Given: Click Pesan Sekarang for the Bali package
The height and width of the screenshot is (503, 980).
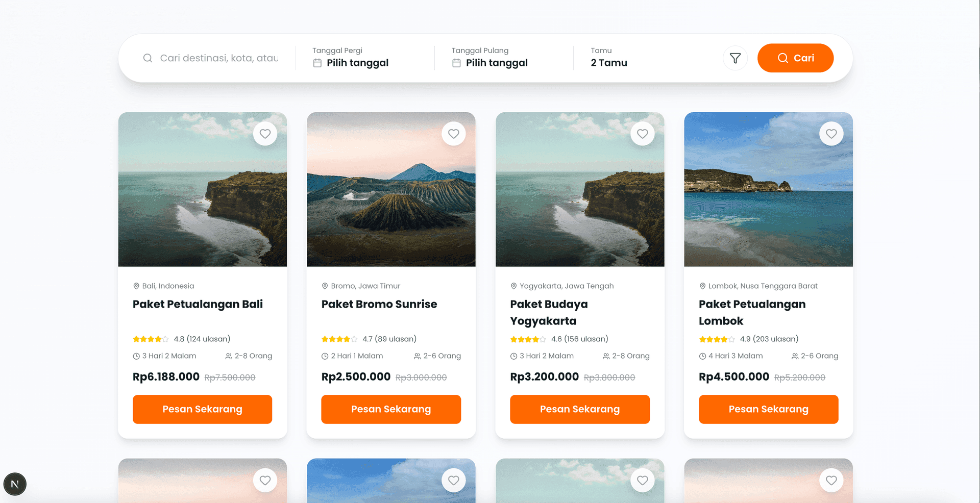Looking at the screenshot, I should pyautogui.click(x=202, y=409).
